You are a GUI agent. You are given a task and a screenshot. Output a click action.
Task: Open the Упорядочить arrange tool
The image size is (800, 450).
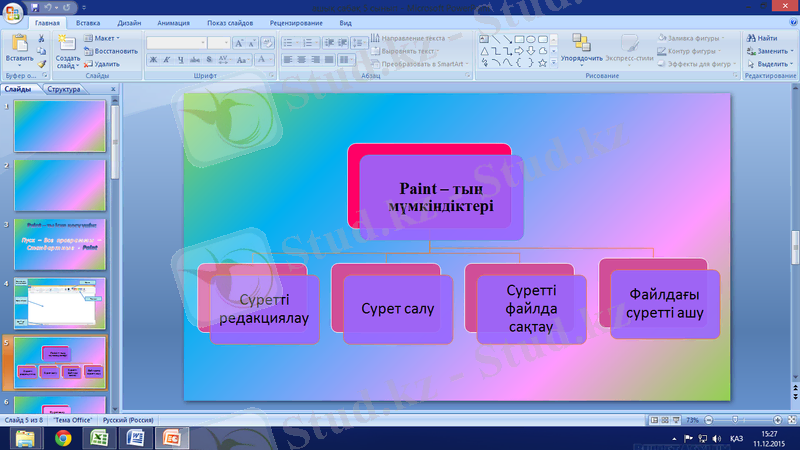[x=581, y=47]
